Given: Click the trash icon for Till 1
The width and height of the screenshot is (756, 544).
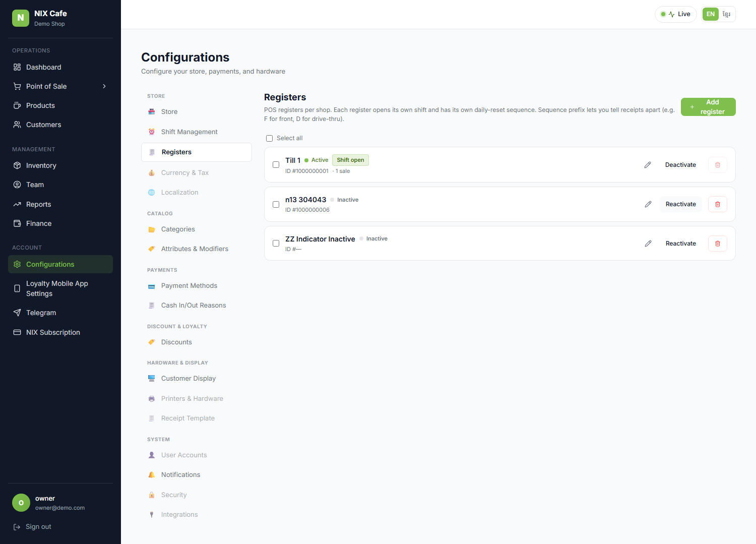Looking at the screenshot, I should coord(718,165).
